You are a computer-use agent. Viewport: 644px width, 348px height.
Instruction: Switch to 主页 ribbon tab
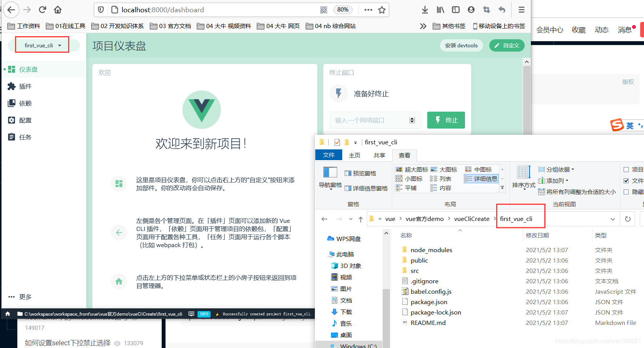click(355, 155)
